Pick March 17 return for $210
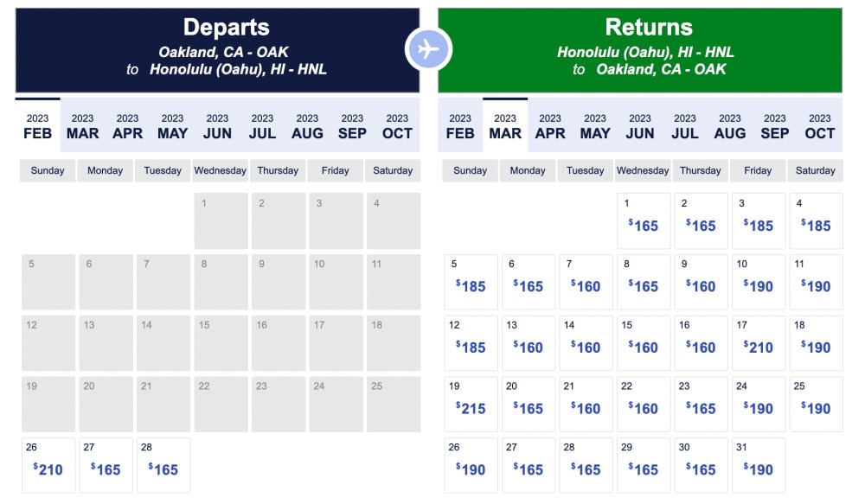 759,343
